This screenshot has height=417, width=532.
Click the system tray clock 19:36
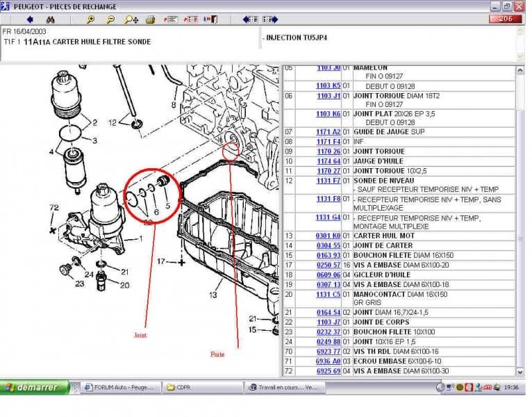tap(511, 387)
